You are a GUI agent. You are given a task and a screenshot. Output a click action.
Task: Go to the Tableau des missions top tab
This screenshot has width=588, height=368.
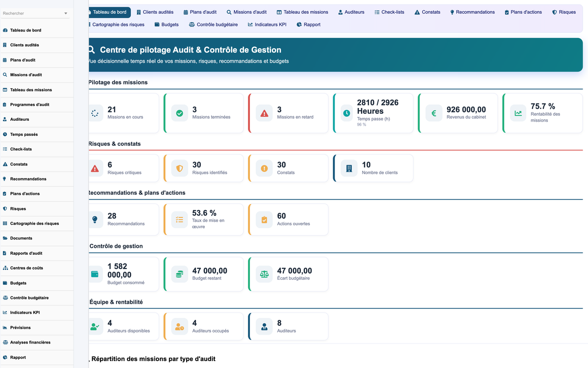click(302, 12)
